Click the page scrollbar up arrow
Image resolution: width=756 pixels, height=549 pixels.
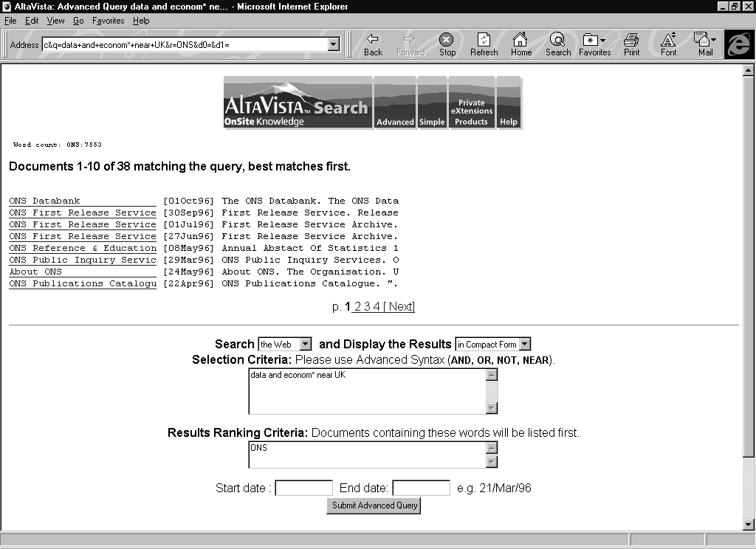pyautogui.click(x=748, y=70)
